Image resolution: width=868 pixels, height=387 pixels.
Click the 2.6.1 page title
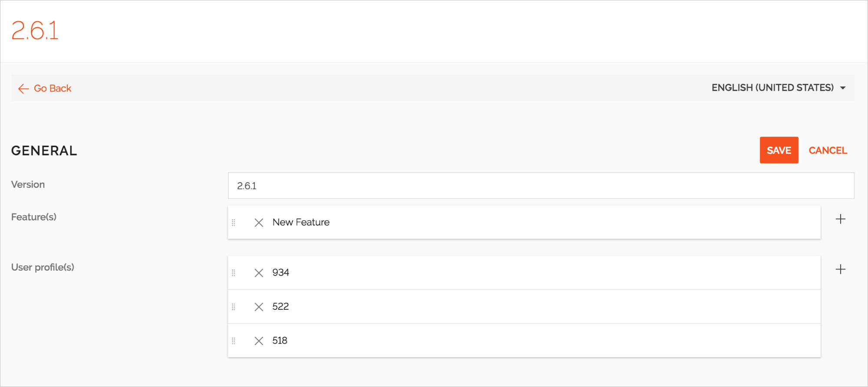[35, 30]
